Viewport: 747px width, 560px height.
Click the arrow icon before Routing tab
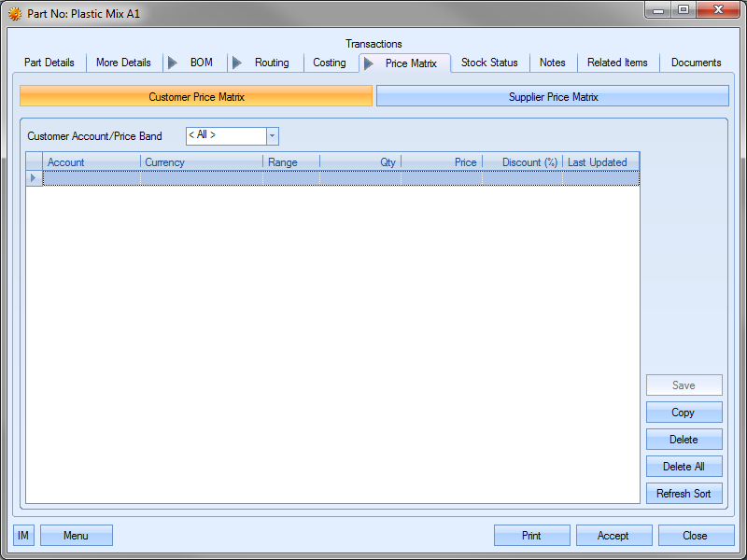click(237, 63)
